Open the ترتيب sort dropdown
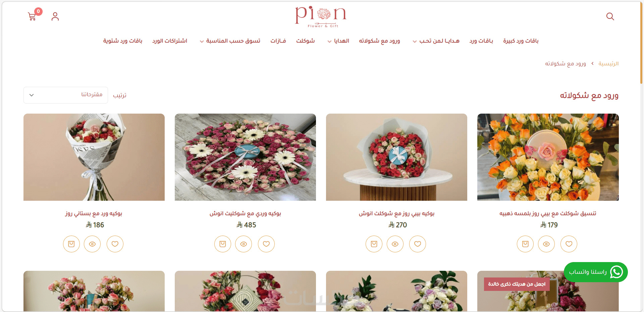The height and width of the screenshot is (312, 644). click(66, 95)
